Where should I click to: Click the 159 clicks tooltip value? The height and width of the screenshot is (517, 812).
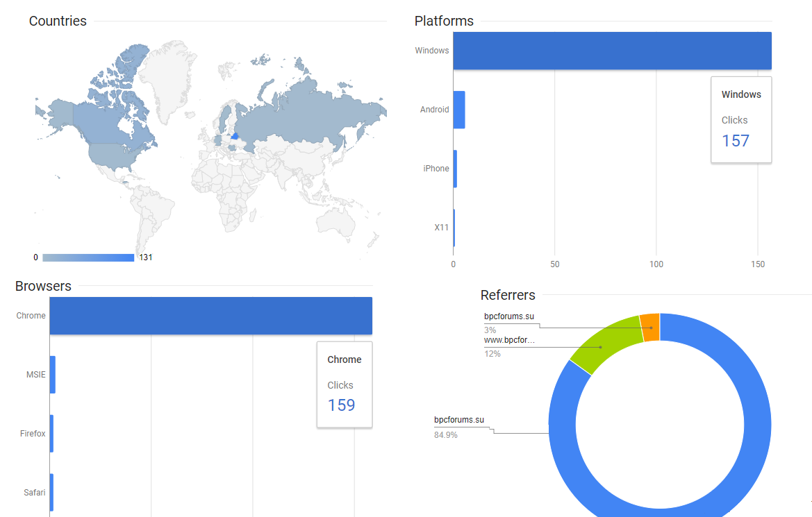click(x=341, y=405)
